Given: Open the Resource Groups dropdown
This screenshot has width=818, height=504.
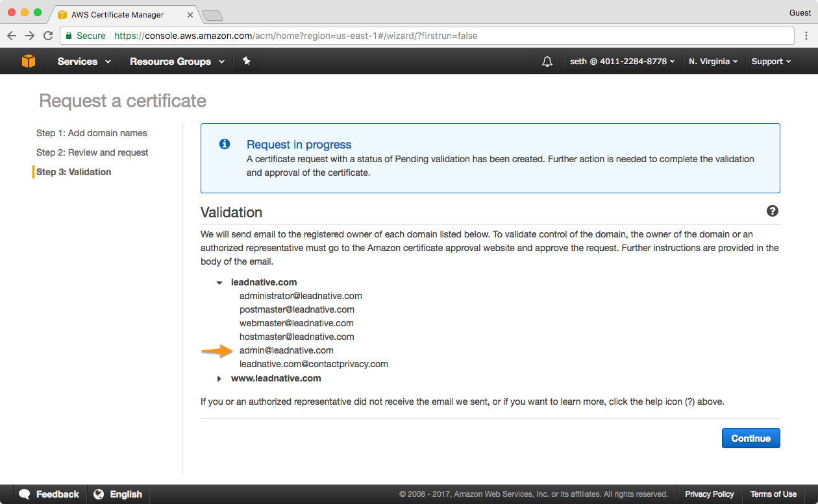Looking at the screenshot, I should point(177,62).
